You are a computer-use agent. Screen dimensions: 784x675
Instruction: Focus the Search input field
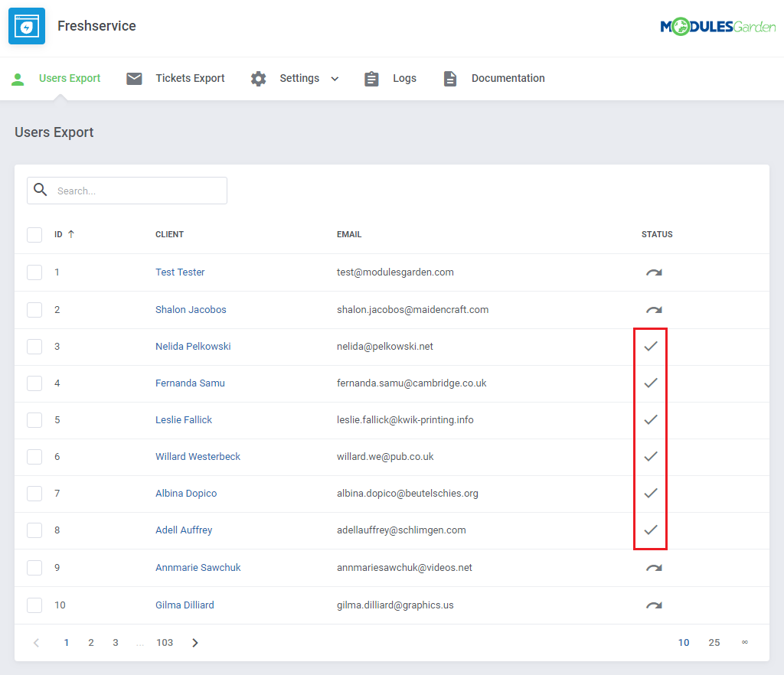point(127,191)
